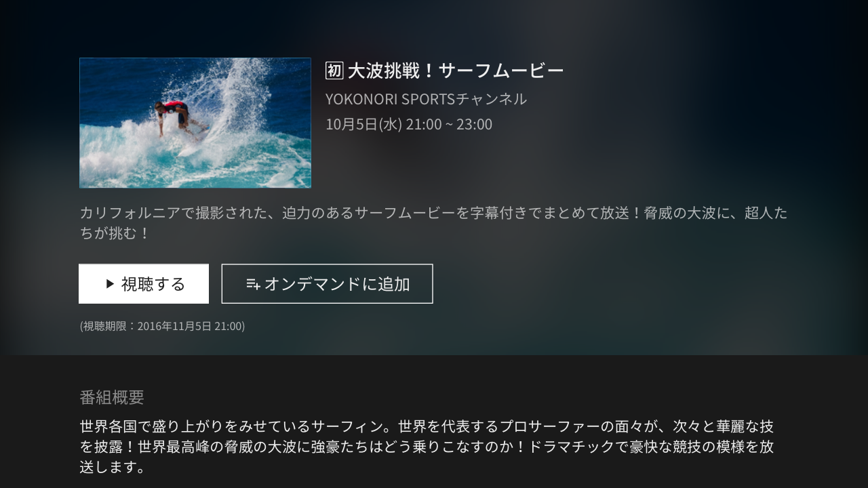The height and width of the screenshot is (488, 868).
Task: Click the オンデマンドに追加 button
Action: (x=327, y=283)
